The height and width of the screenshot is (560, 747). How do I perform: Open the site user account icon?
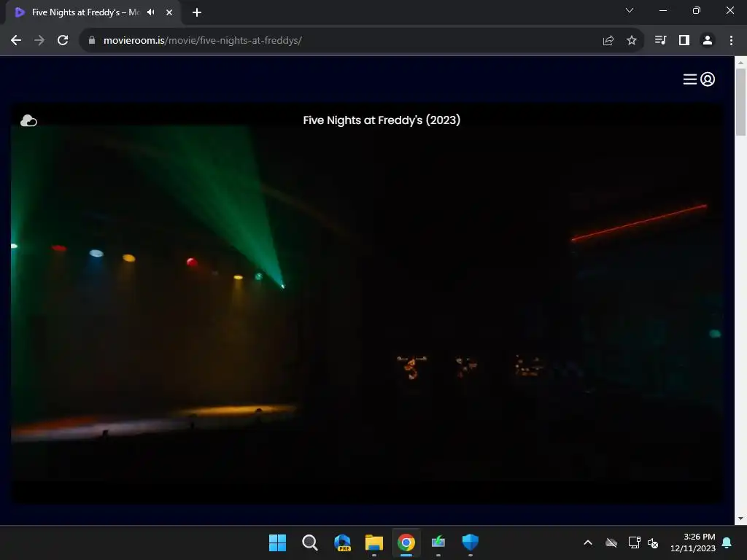(x=708, y=79)
